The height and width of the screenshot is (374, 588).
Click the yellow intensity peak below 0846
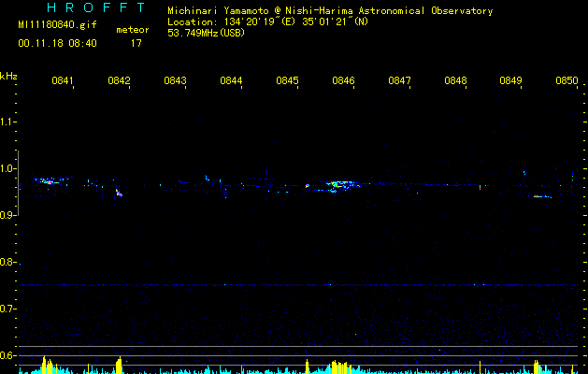click(339, 367)
